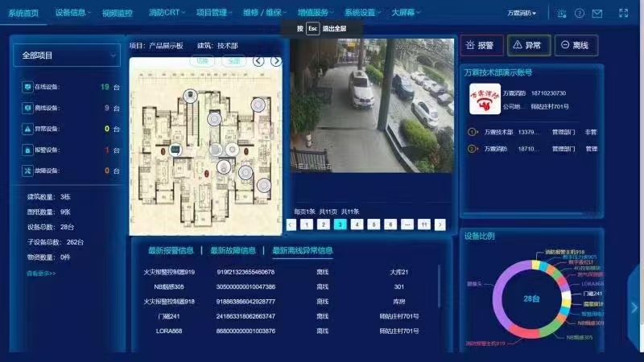
Task: Click the online devices (在线设备) icon
Action: click(27, 87)
